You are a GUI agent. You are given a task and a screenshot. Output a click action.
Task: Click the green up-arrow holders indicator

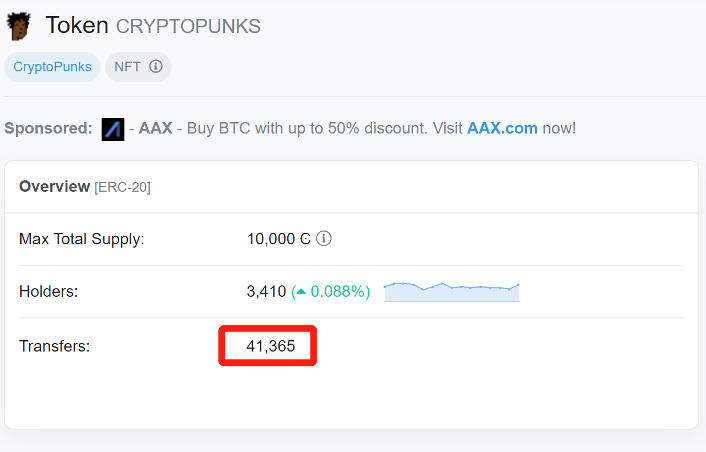pos(300,292)
